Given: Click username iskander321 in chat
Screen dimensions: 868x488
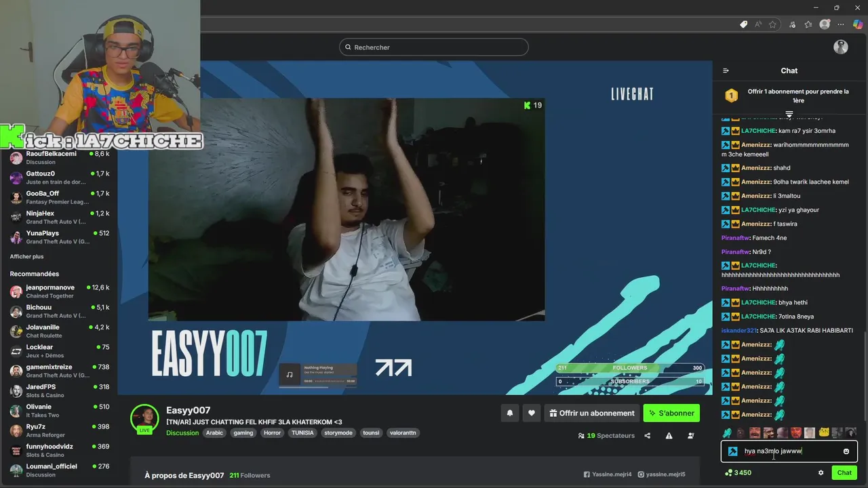Looking at the screenshot, I should 738,331.
